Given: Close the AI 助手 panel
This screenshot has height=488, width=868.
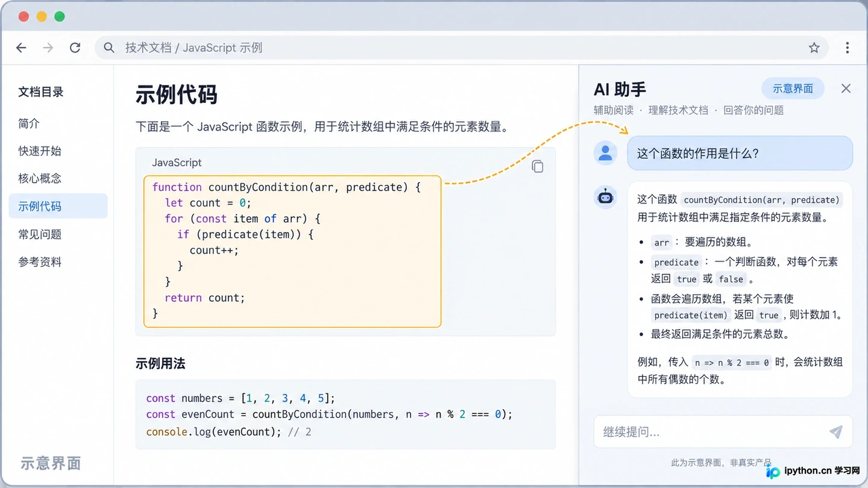Looking at the screenshot, I should click(x=846, y=89).
